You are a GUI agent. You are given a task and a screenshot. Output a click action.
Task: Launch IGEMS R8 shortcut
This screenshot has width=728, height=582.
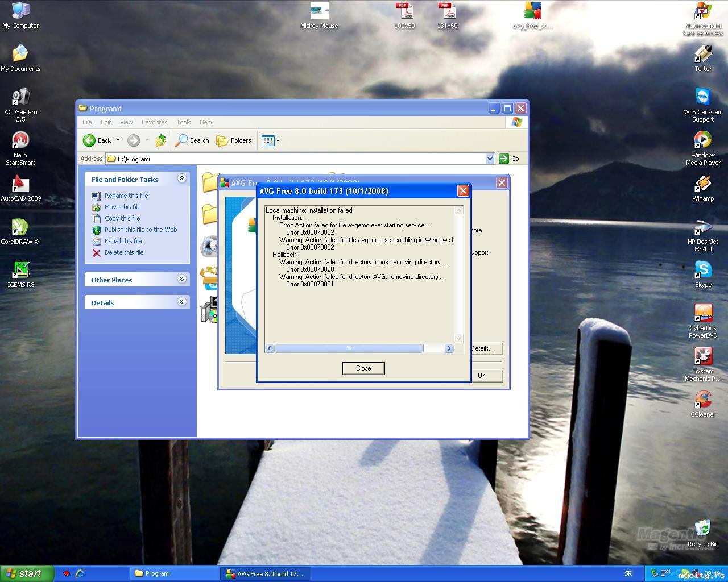tap(20, 275)
